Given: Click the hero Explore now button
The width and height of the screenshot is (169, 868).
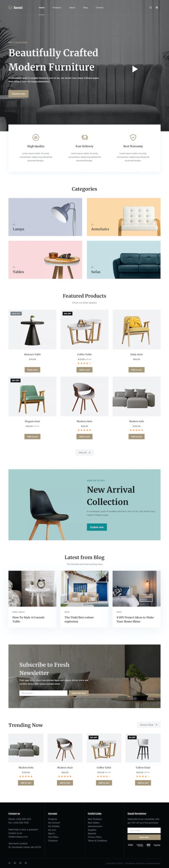Looking at the screenshot, I should tap(18, 94).
